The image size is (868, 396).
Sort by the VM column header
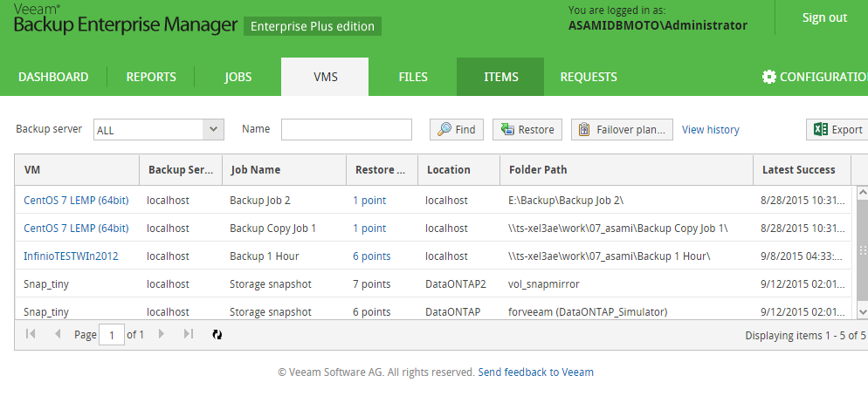[77, 170]
